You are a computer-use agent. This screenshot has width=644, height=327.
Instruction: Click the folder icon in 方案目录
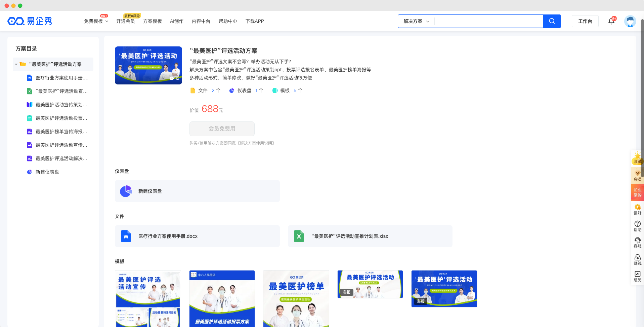(x=23, y=64)
